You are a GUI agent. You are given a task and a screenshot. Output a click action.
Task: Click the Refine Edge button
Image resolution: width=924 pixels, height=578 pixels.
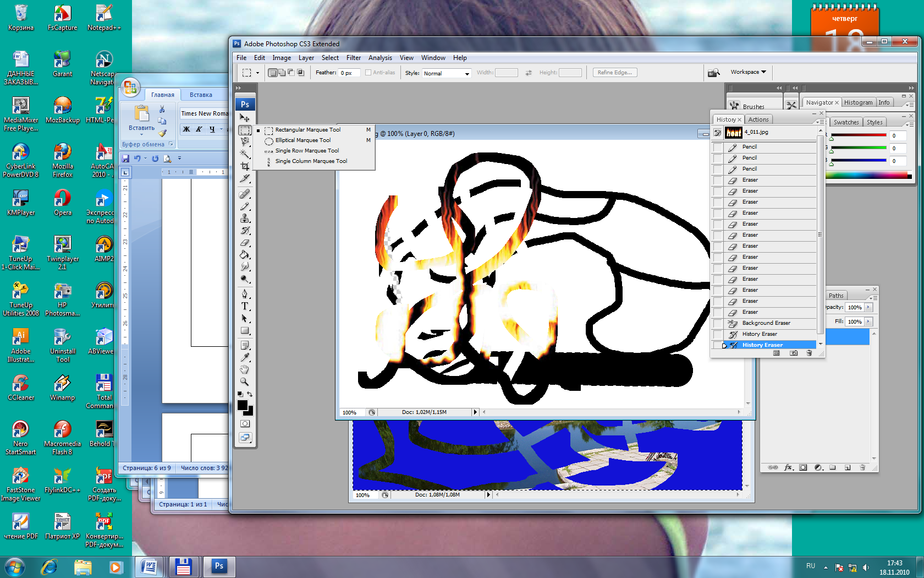[x=615, y=73]
